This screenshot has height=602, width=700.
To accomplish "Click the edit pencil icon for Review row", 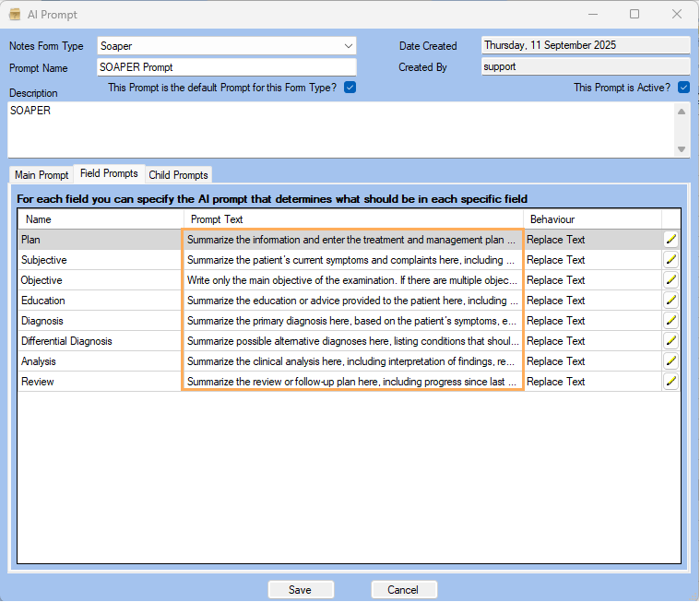I will click(x=670, y=382).
